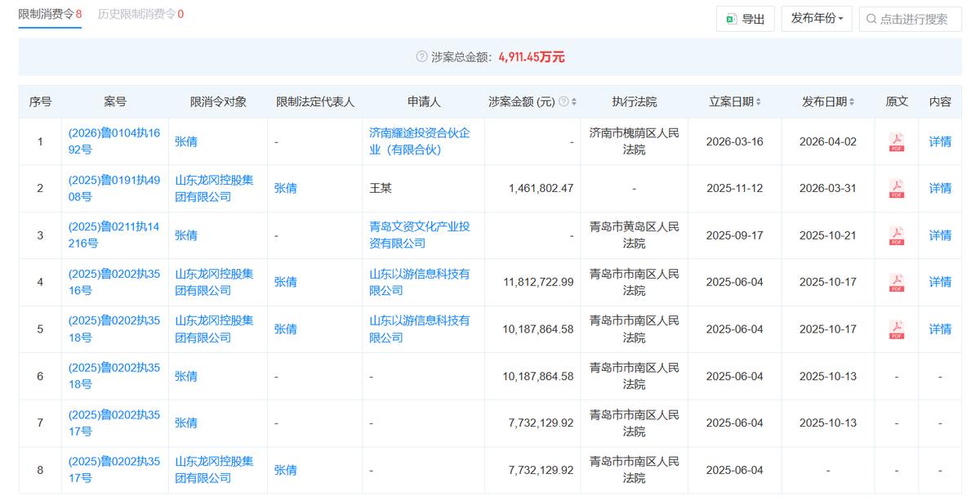Select the 限制消费令 tab
The width and height of the screenshot is (980, 501).
pyautogui.click(x=50, y=14)
